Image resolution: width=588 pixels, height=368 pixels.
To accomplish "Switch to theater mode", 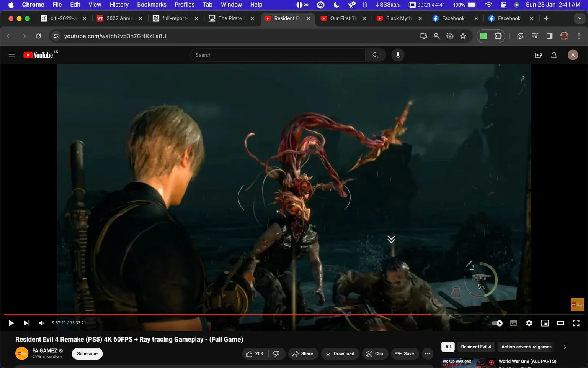I will tap(560, 323).
